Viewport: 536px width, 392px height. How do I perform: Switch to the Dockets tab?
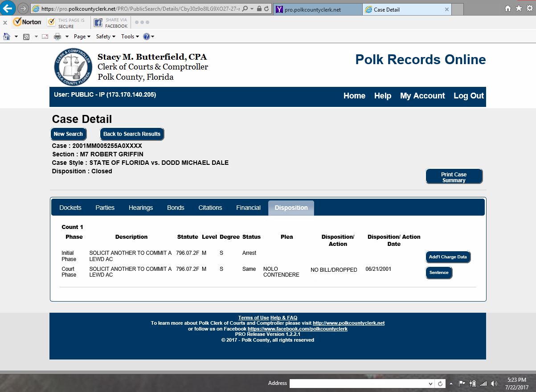[x=70, y=208]
